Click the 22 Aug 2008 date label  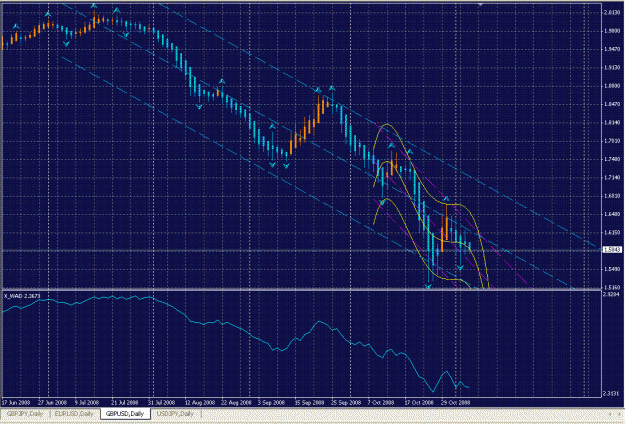236,402
